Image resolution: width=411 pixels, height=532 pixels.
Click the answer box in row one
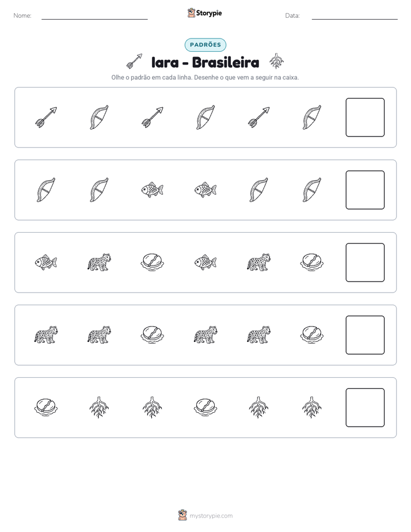coord(365,117)
